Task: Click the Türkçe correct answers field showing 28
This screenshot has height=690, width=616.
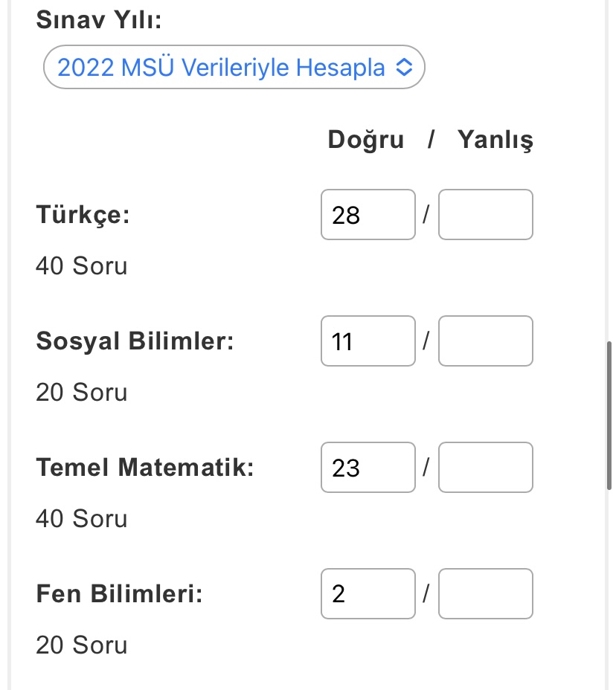Action: coord(368,215)
